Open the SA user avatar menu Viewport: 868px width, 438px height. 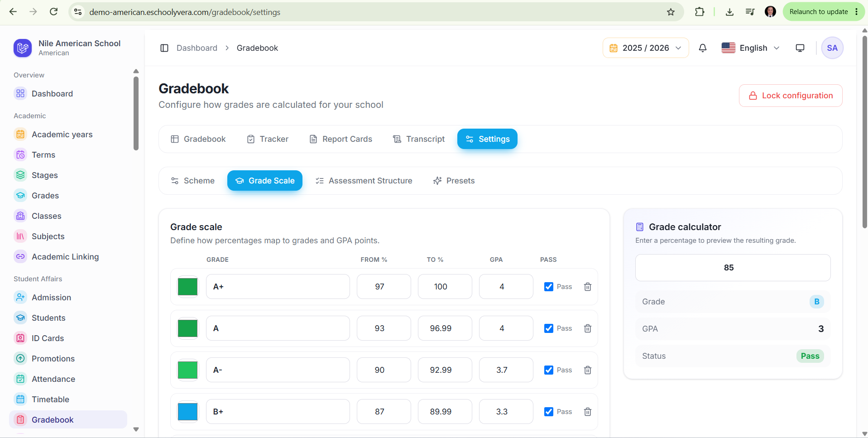coord(832,48)
